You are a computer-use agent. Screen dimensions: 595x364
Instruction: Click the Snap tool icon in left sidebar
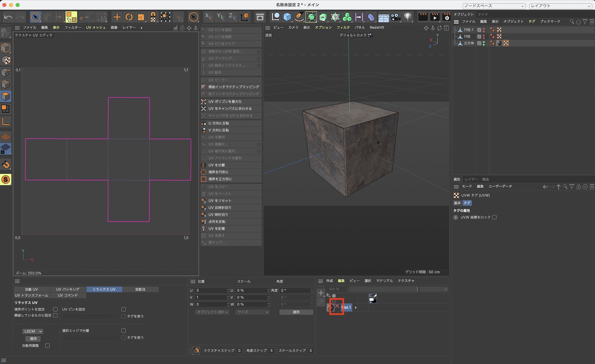point(6,164)
